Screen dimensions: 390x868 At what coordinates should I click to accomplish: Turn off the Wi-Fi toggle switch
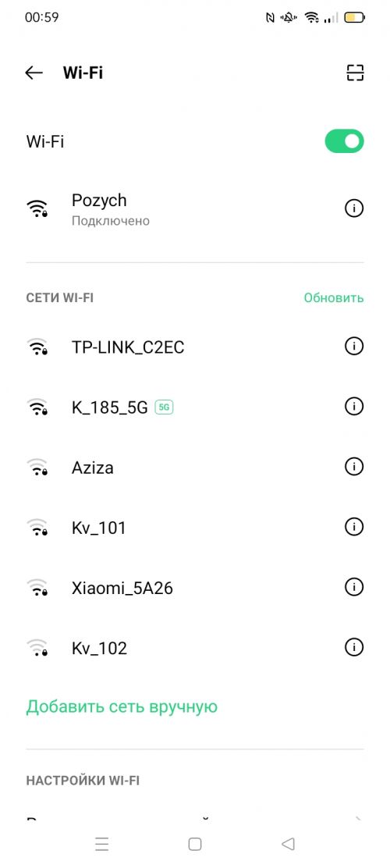coord(344,141)
